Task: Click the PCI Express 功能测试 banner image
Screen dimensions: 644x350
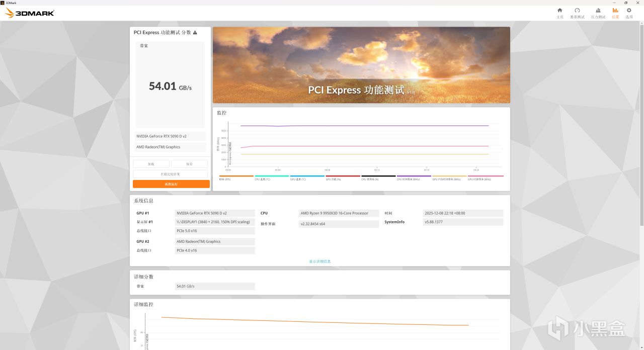Action: tap(361, 65)
